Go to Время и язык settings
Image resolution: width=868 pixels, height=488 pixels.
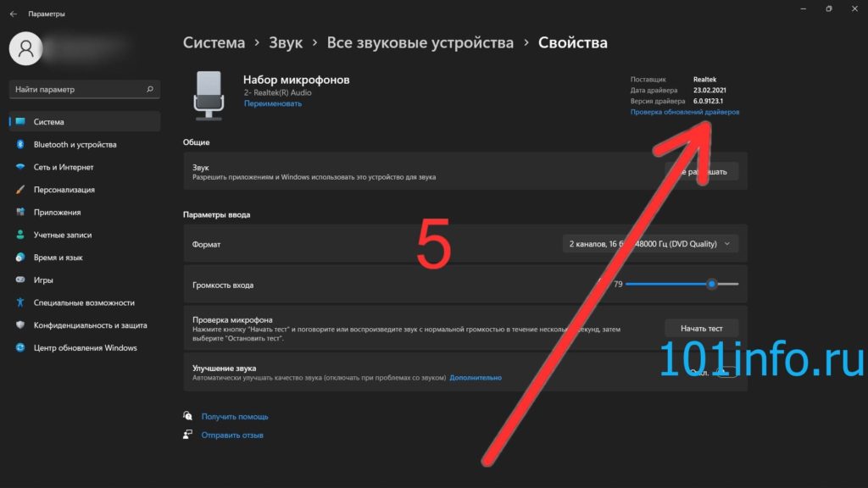(85, 258)
